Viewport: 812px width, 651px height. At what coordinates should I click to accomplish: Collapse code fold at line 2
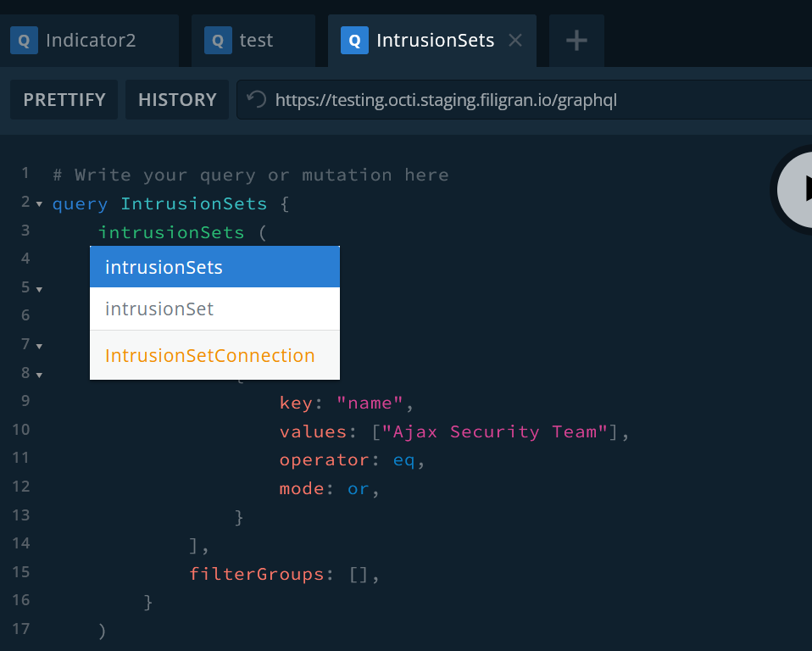(39, 204)
